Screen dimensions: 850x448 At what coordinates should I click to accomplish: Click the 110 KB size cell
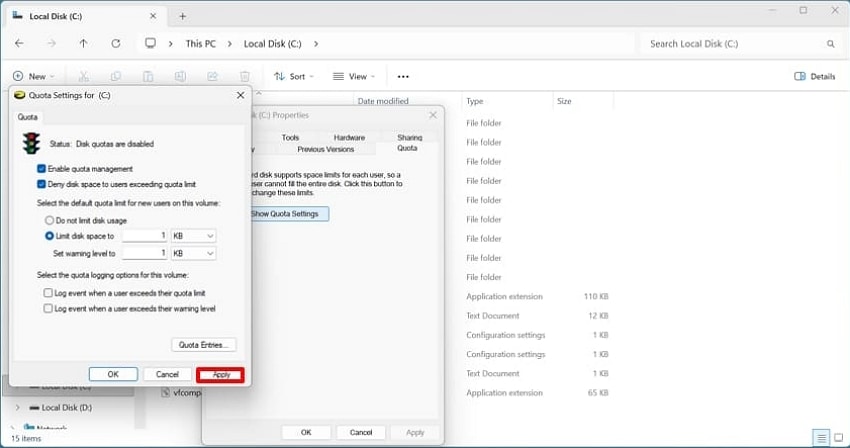point(596,296)
